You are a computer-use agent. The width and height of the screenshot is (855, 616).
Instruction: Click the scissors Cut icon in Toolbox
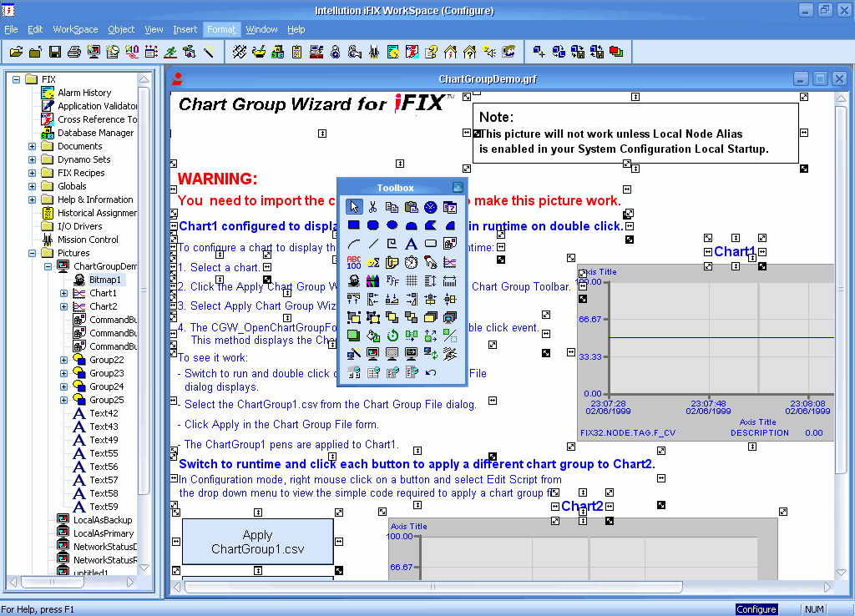(x=373, y=207)
